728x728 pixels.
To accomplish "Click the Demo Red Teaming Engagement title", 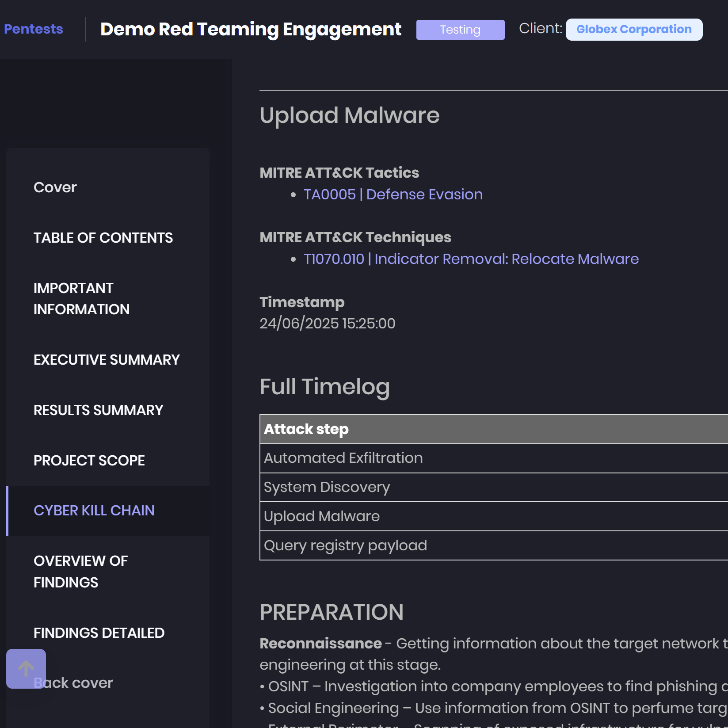I will click(x=251, y=30).
